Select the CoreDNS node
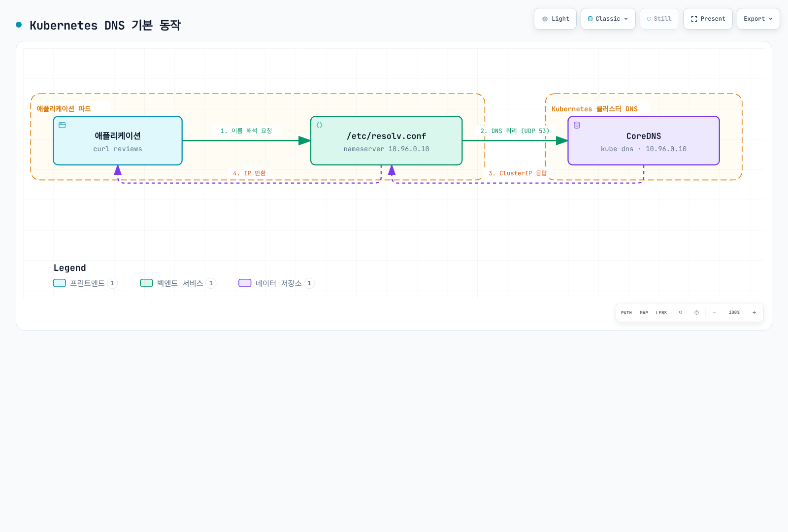Viewport: 788px width, 532px height. (x=644, y=141)
